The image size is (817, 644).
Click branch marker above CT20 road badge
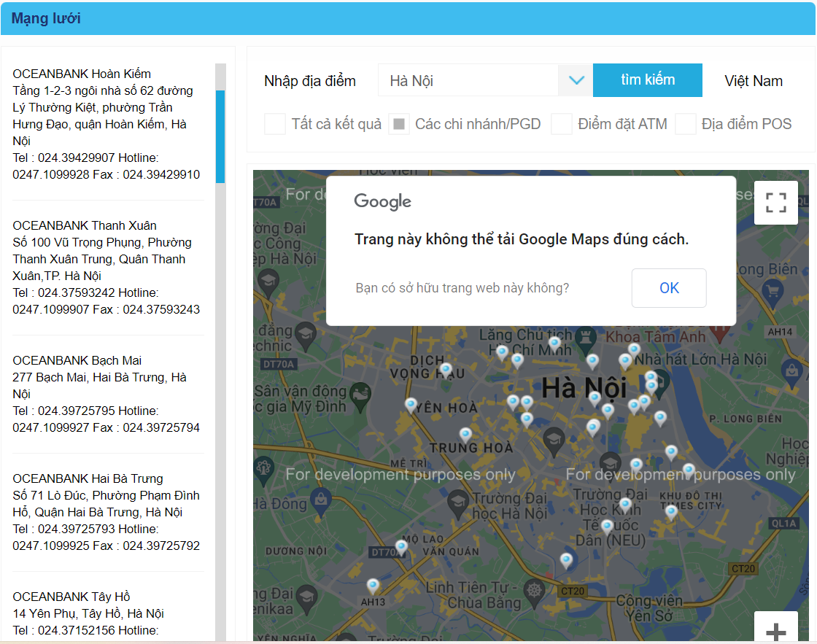(x=566, y=560)
